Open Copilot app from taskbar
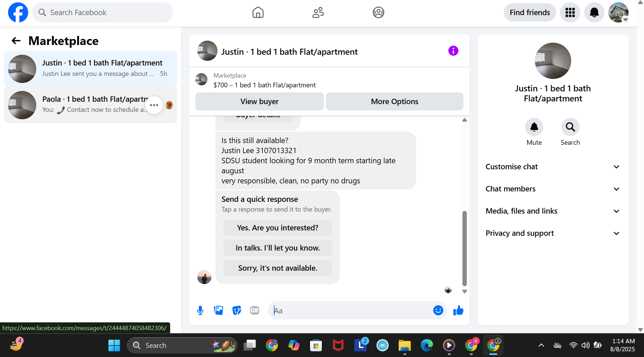The image size is (644, 357). (294, 345)
